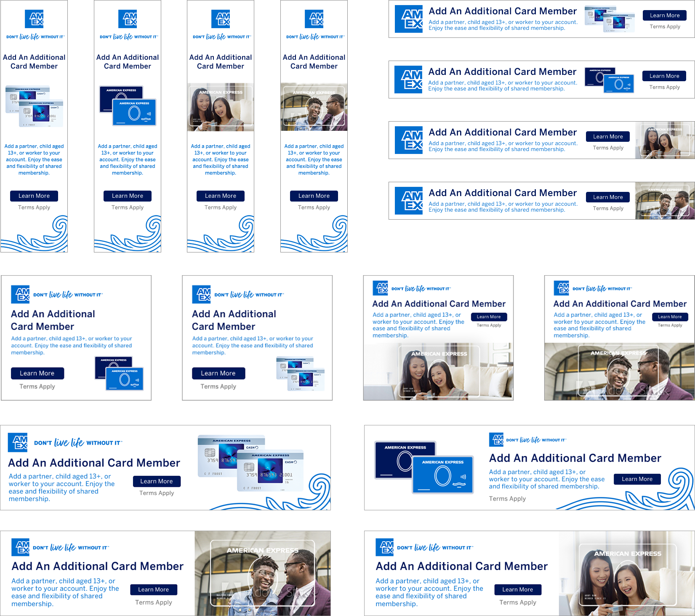Click Amex logo in large wide ad with two women
Viewport: 695px width, 616px height.
[x=385, y=547]
